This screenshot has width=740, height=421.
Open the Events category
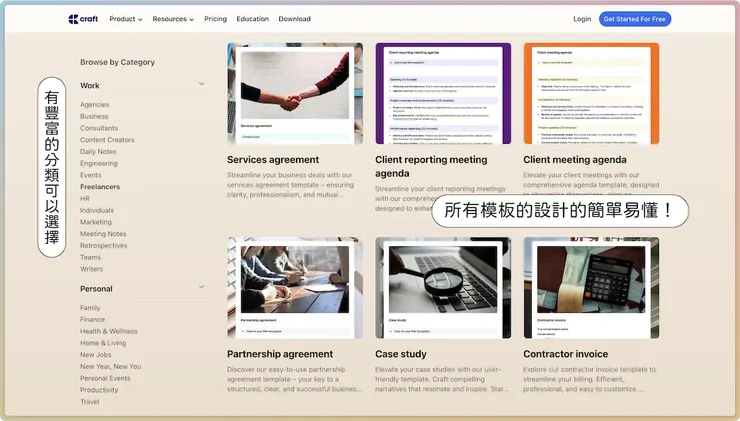click(x=91, y=175)
